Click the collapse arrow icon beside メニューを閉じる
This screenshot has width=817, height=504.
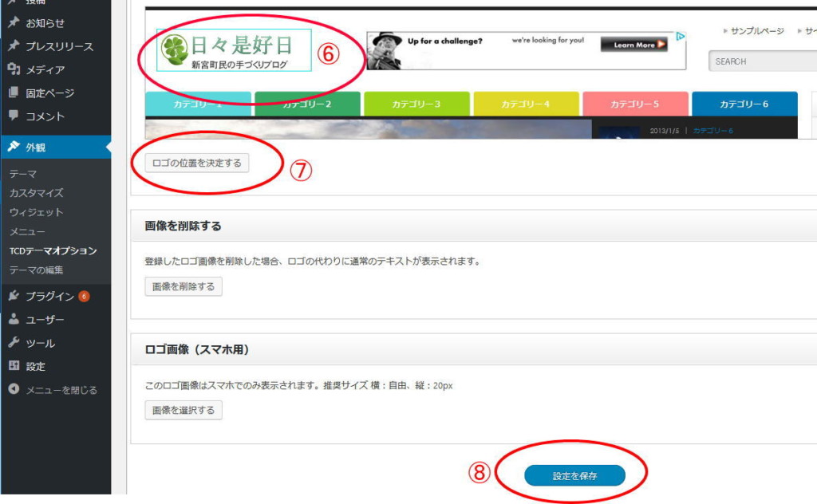[14, 389]
